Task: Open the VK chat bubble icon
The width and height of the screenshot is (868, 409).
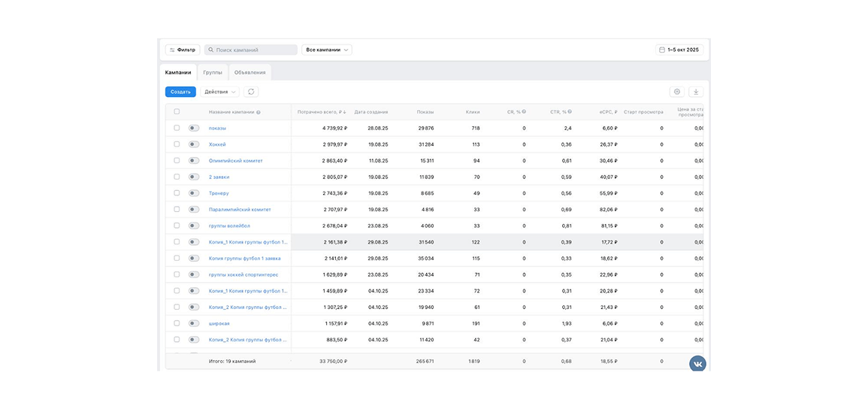Action: point(697,364)
